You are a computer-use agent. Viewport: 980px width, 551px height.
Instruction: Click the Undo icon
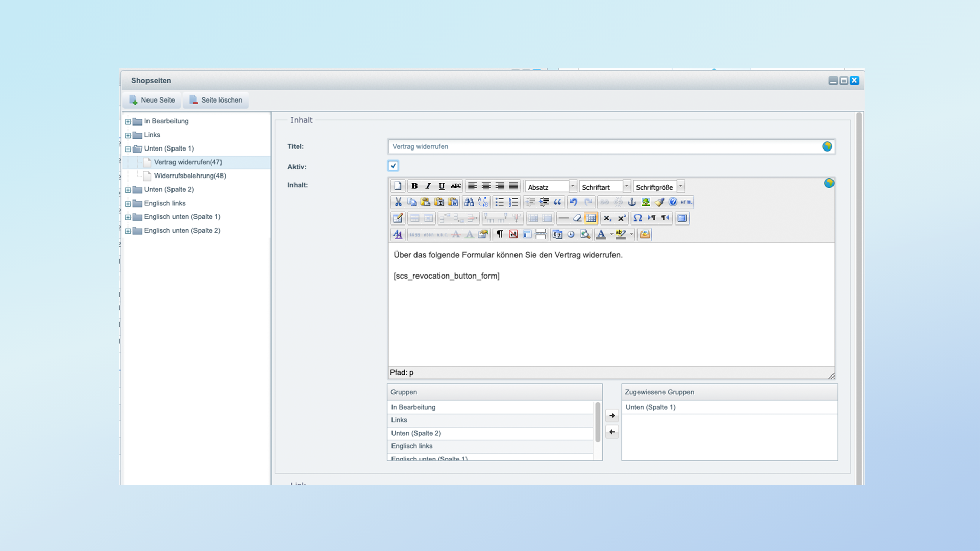574,202
